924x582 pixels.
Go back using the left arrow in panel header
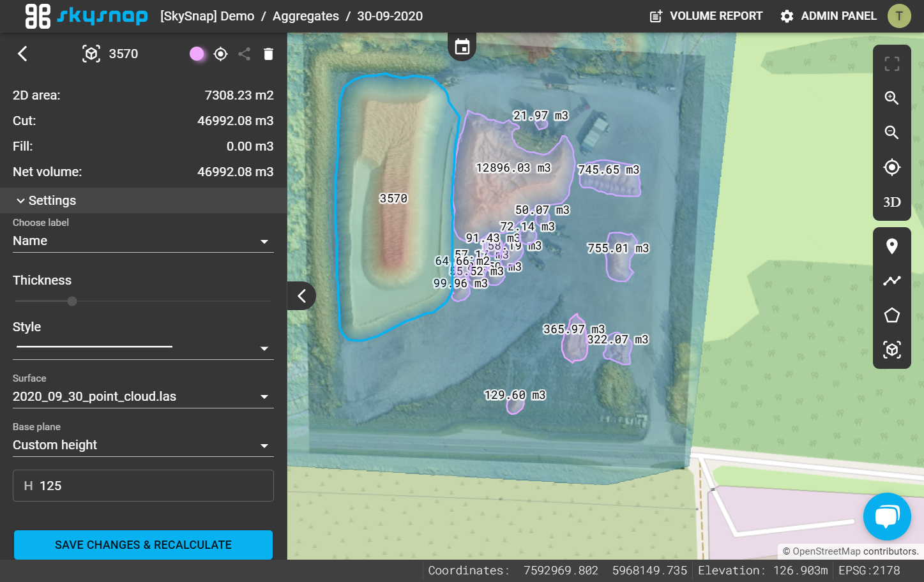[22, 54]
